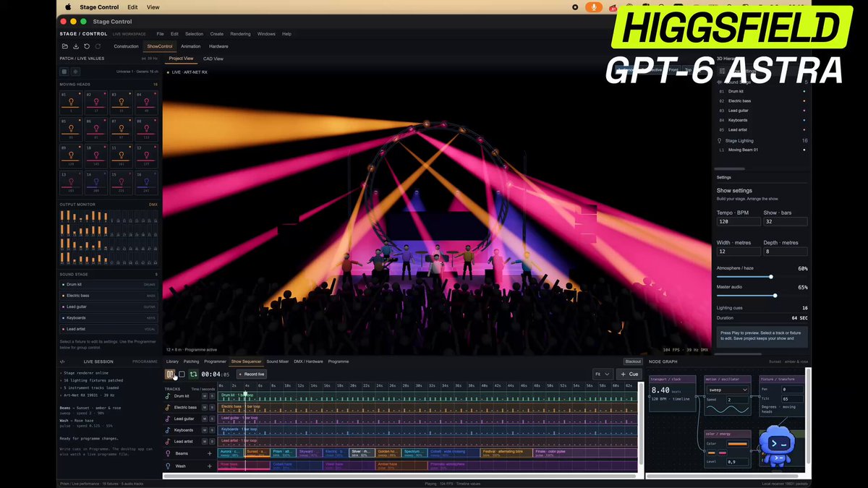Screen dimensions: 868x488
Task: Click the stop button beside pause
Action: click(x=182, y=374)
